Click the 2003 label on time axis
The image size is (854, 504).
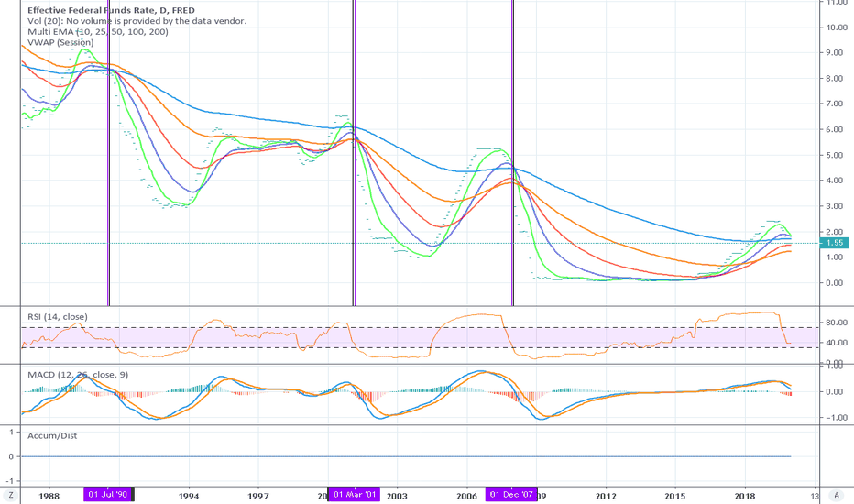[x=397, y=496]
